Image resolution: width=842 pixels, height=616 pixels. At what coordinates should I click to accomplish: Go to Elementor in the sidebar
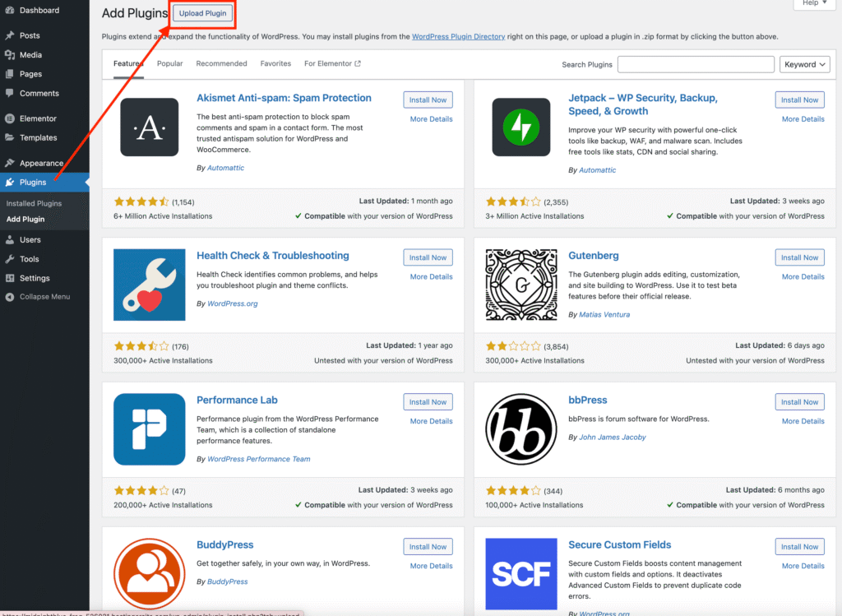point(38,118)
